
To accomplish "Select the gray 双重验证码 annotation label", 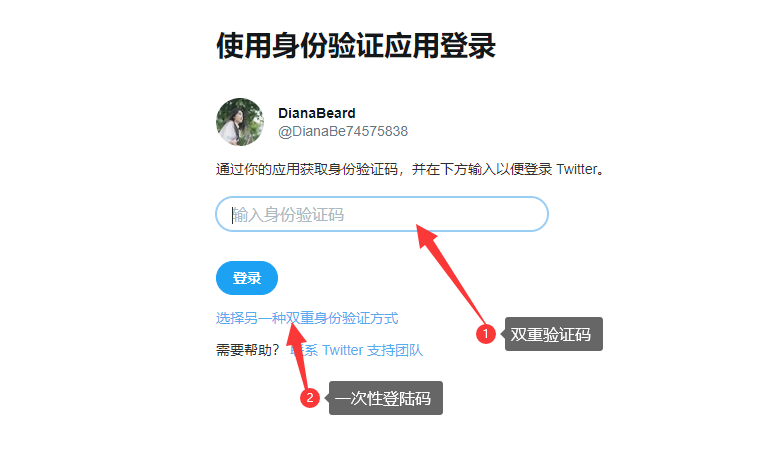I will coord(553,334).
